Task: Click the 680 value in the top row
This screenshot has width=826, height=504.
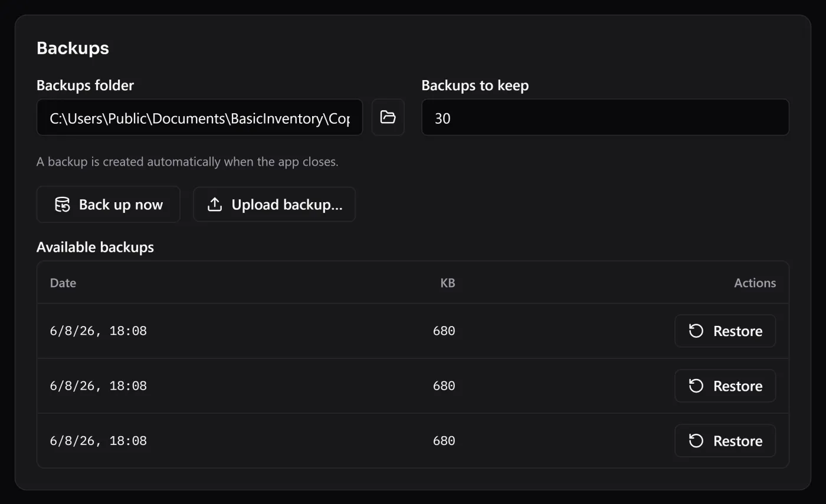Action: [444, 331]
